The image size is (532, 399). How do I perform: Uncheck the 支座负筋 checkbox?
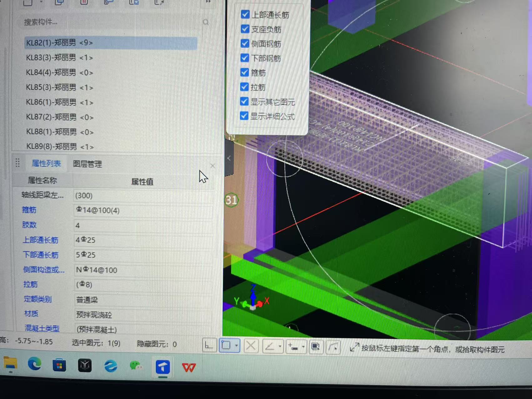tap(245, 29)
